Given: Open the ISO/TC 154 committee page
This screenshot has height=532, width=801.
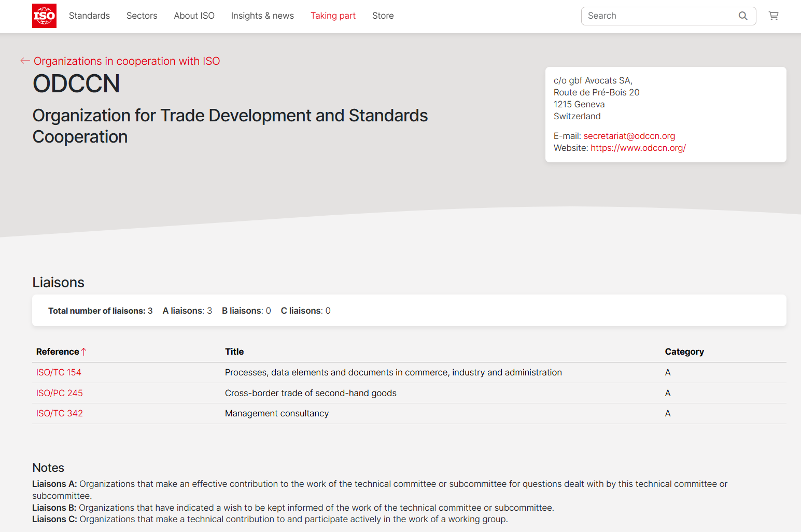Looking at the screenshot, I should [x=59, y=372].
